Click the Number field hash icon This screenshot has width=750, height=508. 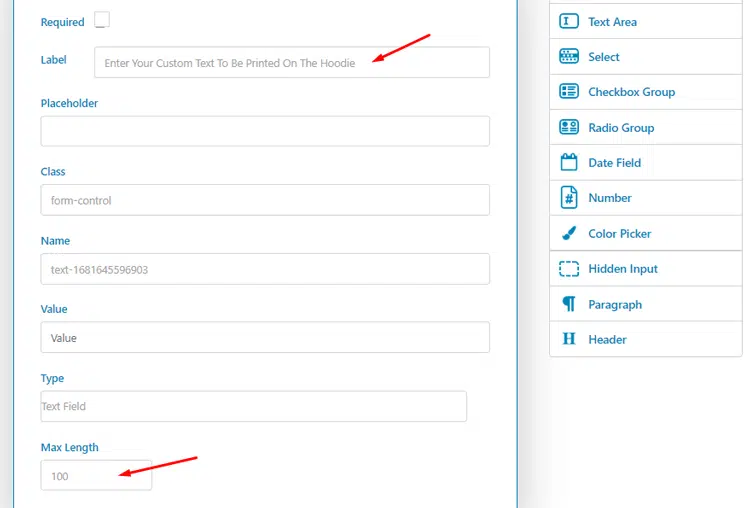[x=569, y=198]
